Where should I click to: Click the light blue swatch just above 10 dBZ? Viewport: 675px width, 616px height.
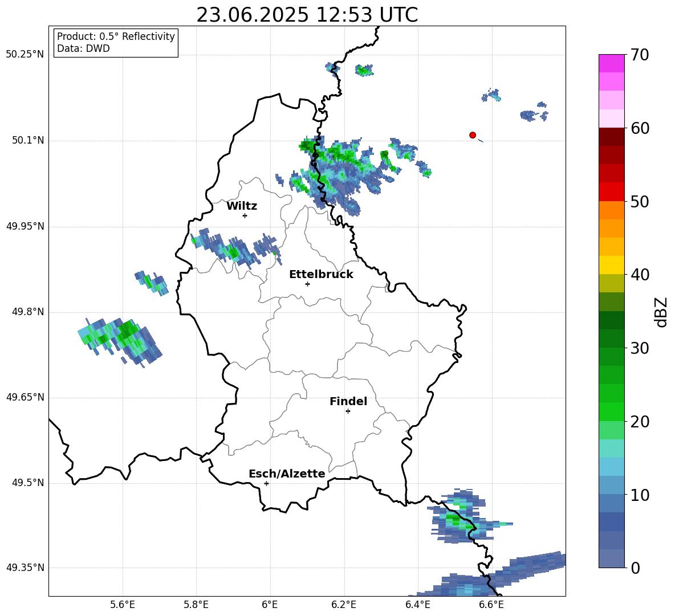(611, 486)
